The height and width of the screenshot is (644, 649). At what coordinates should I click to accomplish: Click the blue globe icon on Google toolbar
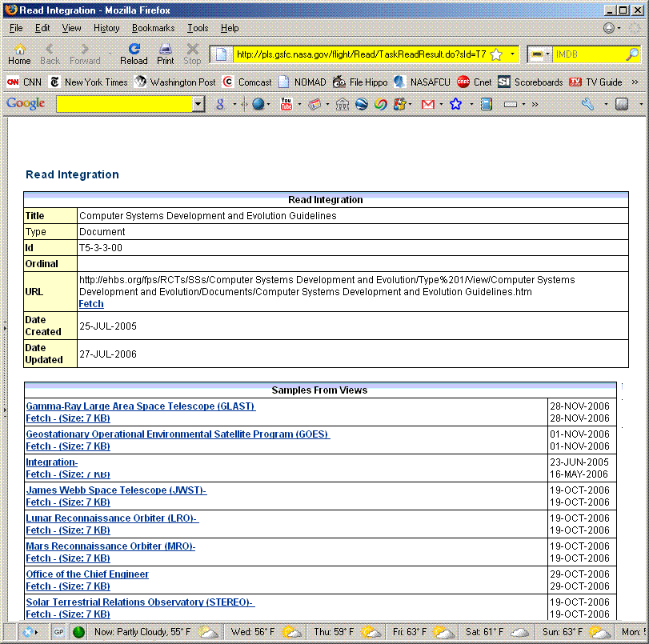(258, 104)
